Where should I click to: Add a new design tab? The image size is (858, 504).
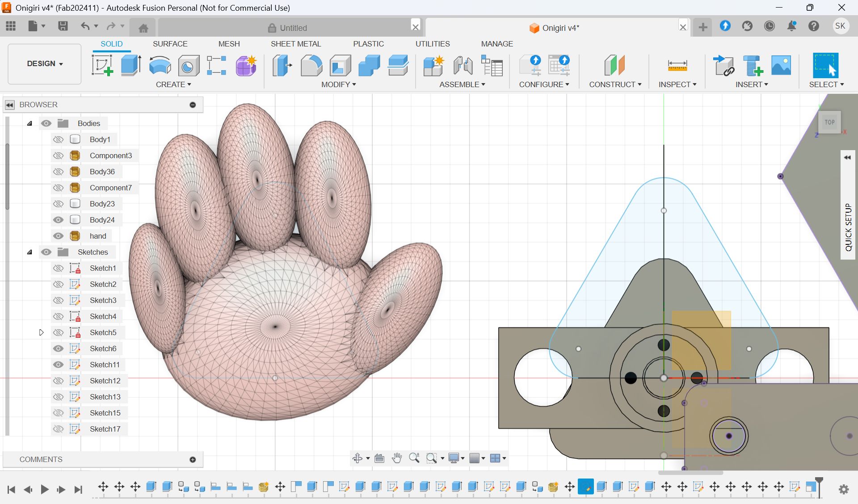tap(703, 27)
